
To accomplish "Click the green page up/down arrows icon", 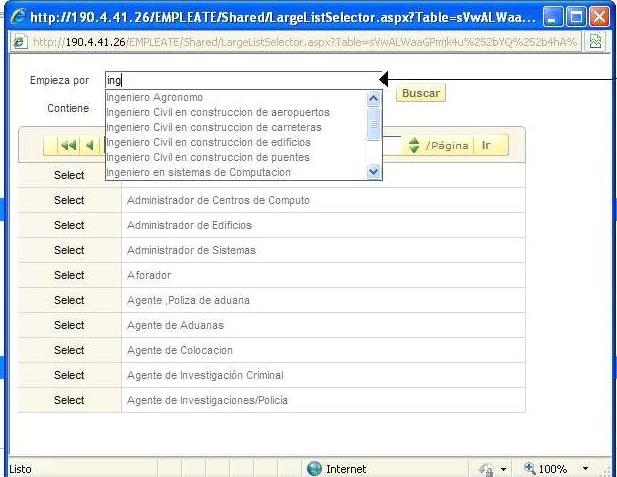I will click(x=414, y=146).
